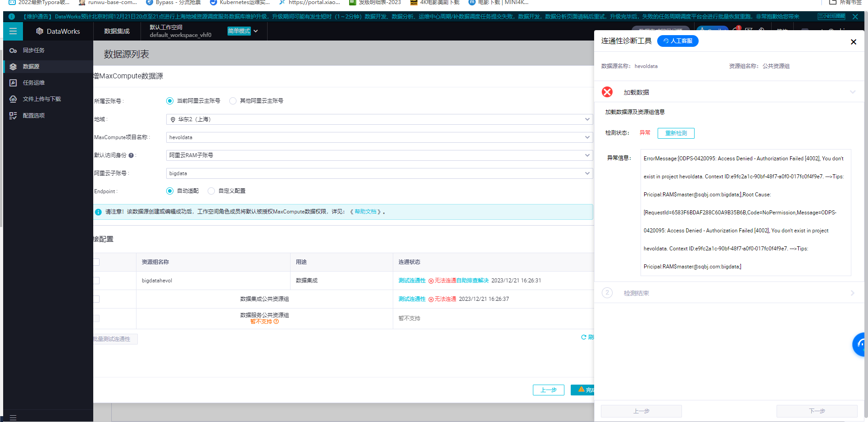This screenshot has height=422, width=868.
Task: Click the 数据源 layers icon
Action: tap(13, 67)
